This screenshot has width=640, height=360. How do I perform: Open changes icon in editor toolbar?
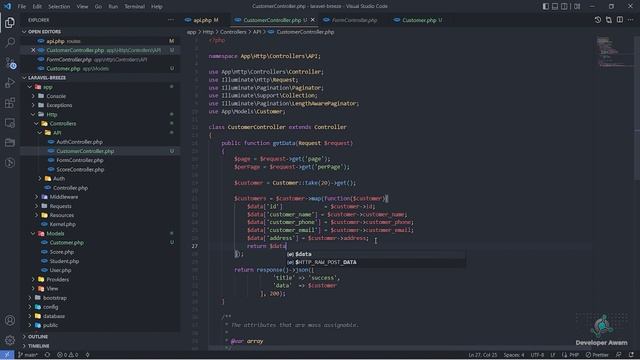point(609,20)
